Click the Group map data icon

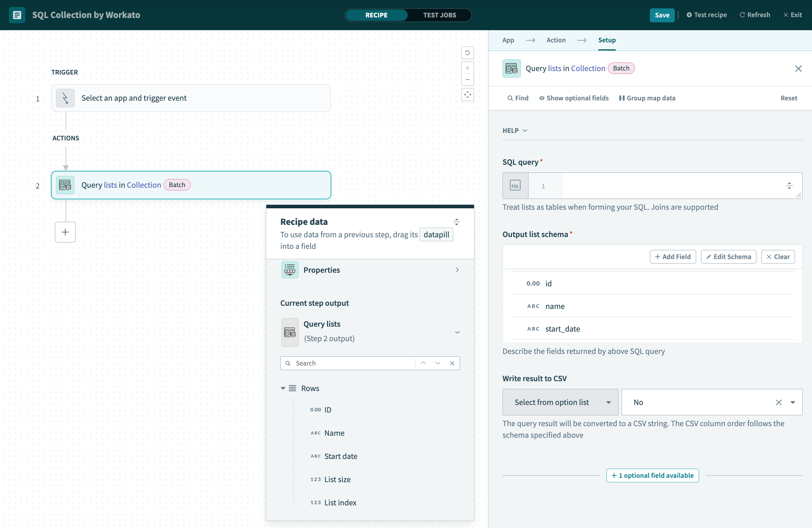coord(623,98)
